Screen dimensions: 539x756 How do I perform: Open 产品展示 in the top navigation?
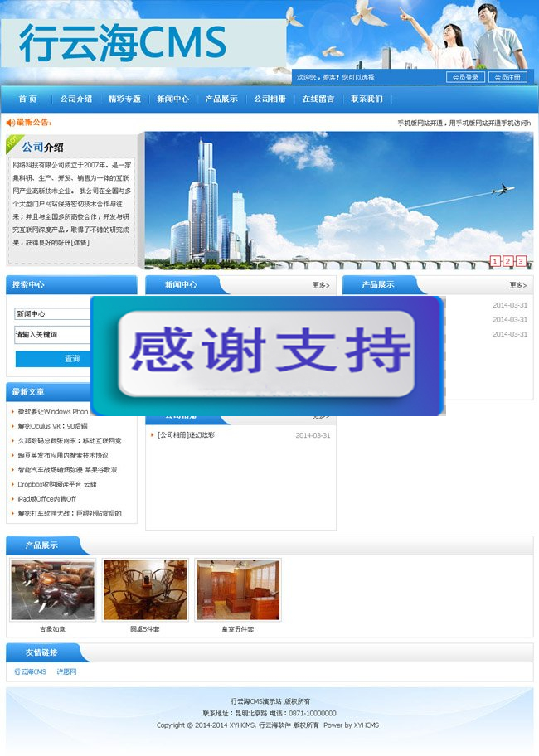(x=221, y=99)
